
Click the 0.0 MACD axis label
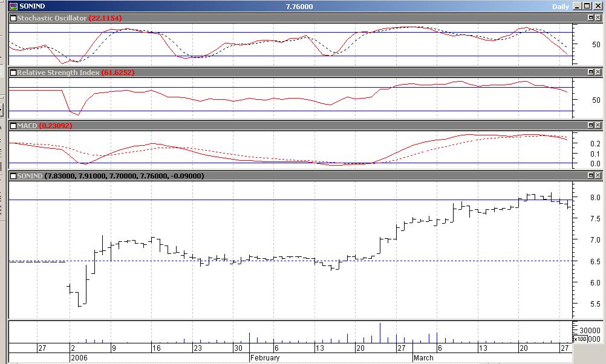coord(595,164)
